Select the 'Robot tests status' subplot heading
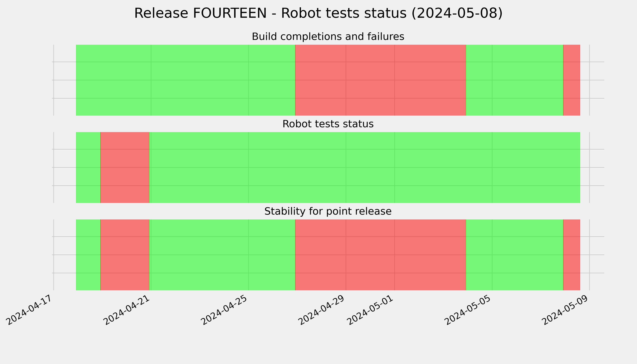 328,124
